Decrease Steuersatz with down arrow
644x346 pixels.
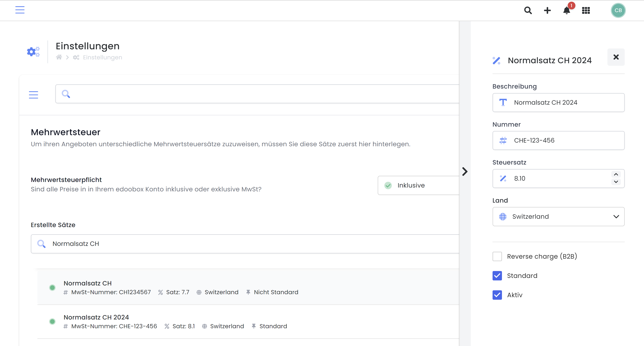coord(616,182)
